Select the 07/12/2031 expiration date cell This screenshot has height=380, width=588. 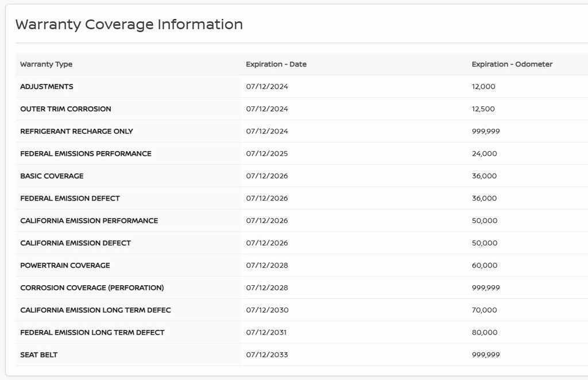[266, 333]
